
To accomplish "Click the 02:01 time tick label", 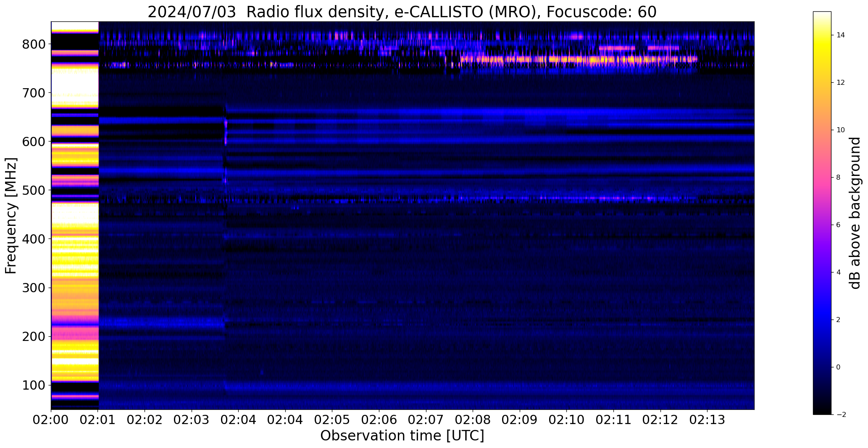I will 98,420.
